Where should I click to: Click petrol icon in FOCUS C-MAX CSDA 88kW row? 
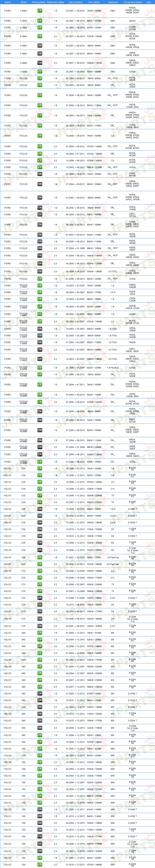tap(40, 299)
